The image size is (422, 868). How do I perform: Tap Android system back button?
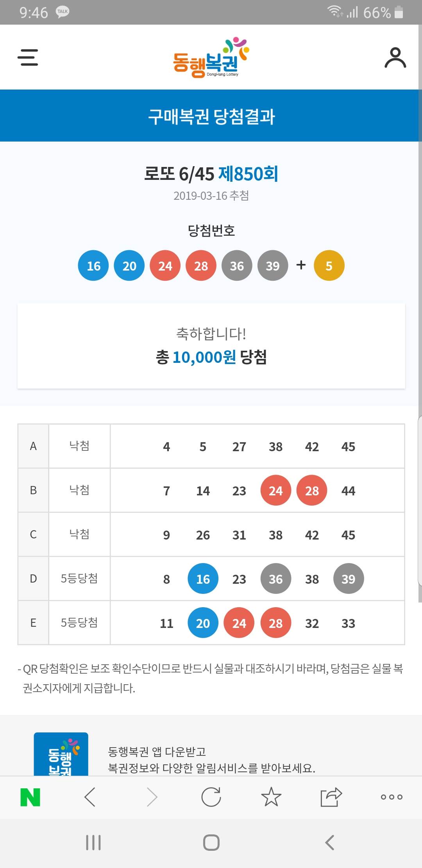click(x=329, y=843)
